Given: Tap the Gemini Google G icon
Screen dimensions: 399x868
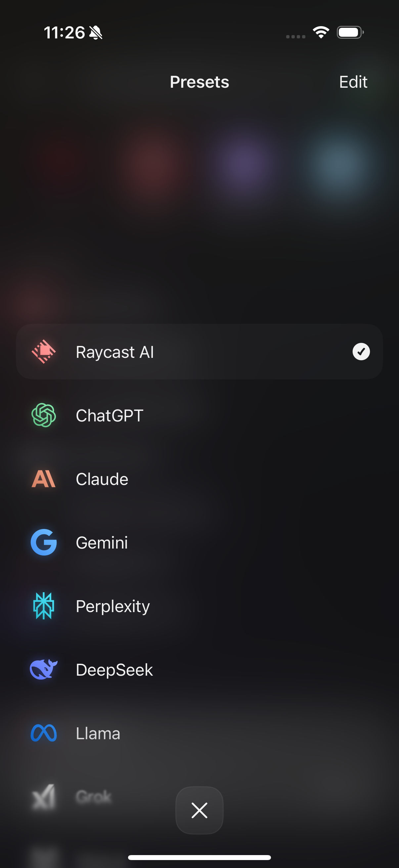Looking at the screenshot, I should [x=44, y=542].
